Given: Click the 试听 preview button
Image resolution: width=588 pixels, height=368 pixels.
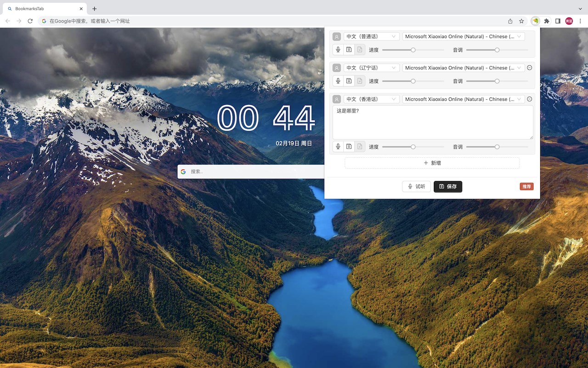Looking at the screenshot, I should click(416, 186).
